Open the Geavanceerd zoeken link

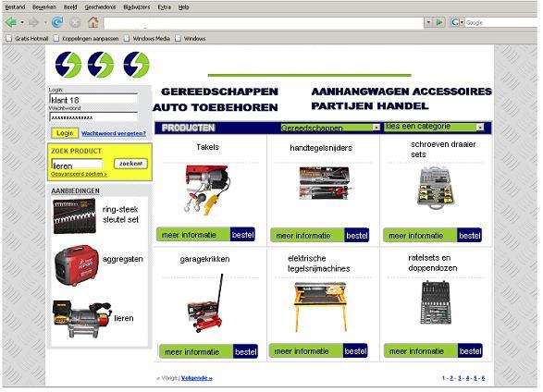click(79, 174)
